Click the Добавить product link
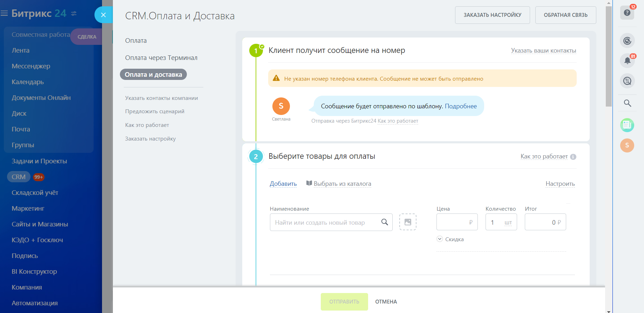Screen dimensions: 644x313 [283, 184]
